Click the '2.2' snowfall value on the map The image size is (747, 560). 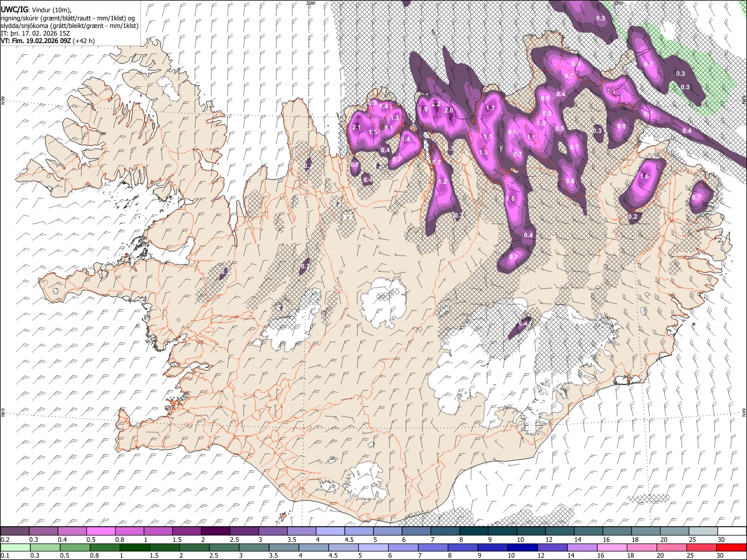pyautogui.click(x=436, y=104)
